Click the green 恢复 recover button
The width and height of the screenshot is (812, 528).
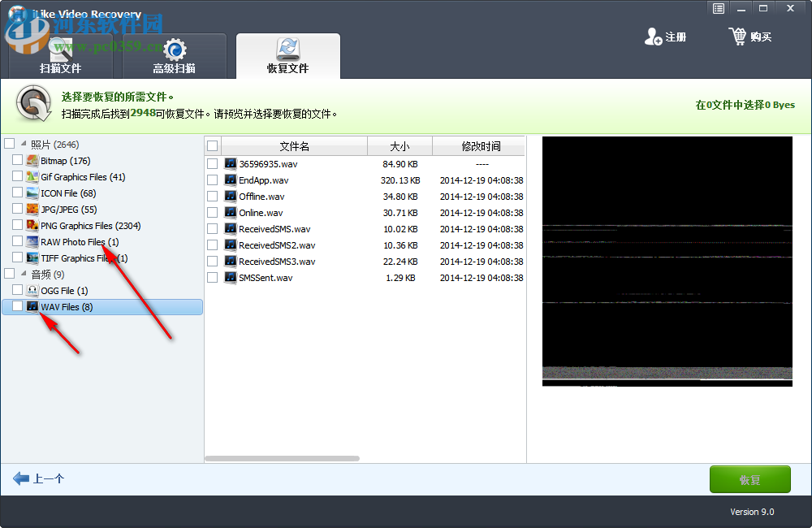[749, 479]
